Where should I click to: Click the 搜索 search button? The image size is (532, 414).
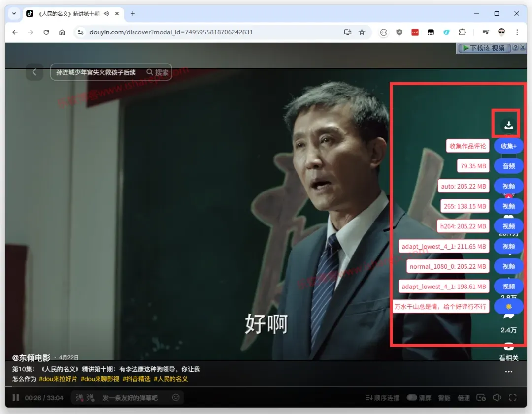tap(158, 72)
